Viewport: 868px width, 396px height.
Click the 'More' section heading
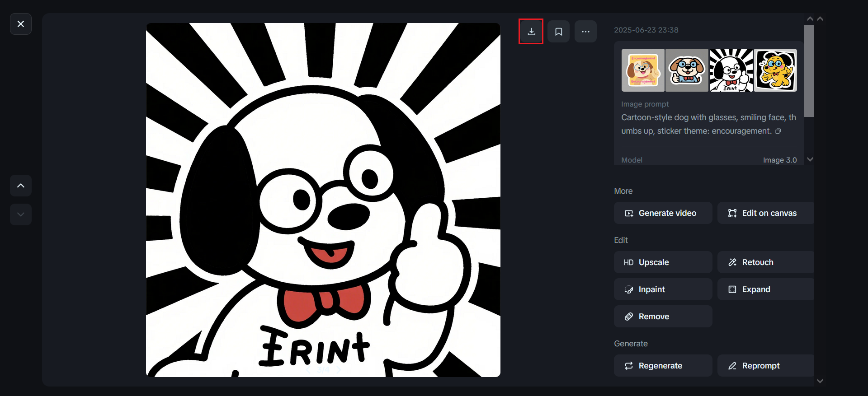pyautogui.click(x=623, y=191)
